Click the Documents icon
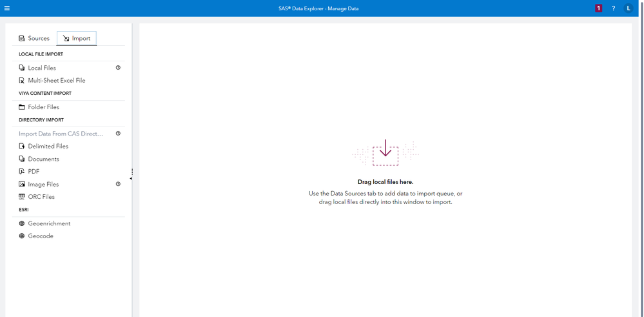 (22, 159)
